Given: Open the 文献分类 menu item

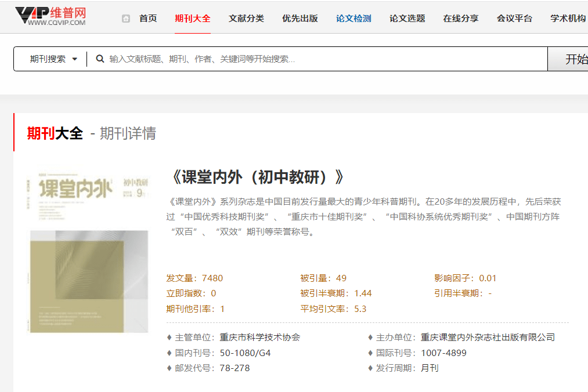Looking at the screenshot, I should [246, 19].
